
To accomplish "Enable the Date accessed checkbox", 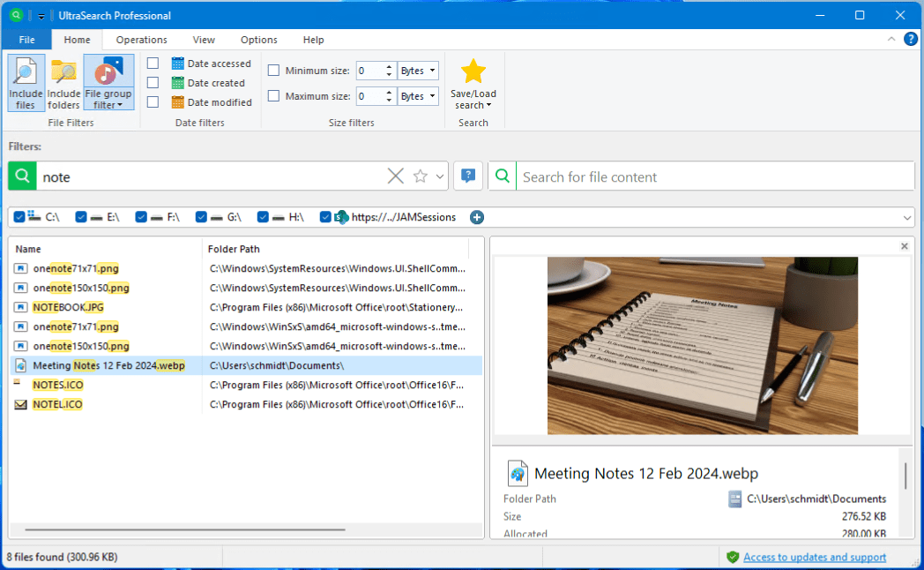I will tap(153, 64).
